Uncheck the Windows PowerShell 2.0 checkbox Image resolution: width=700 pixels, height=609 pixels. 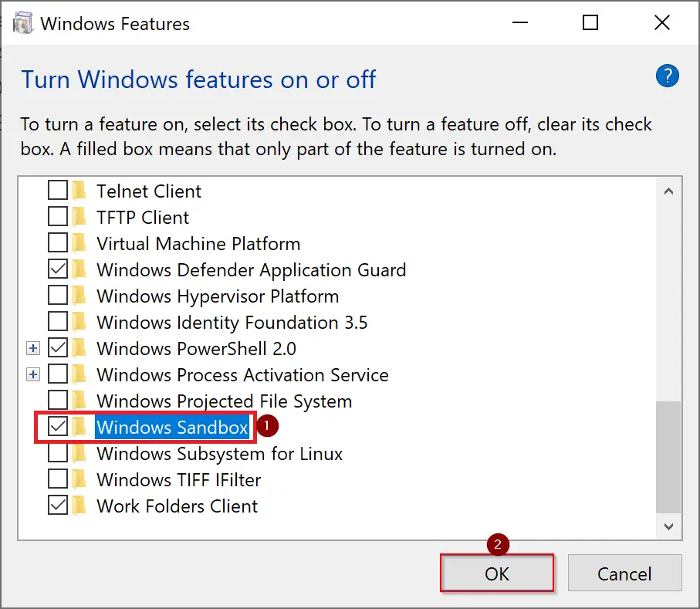coord(58,348)
